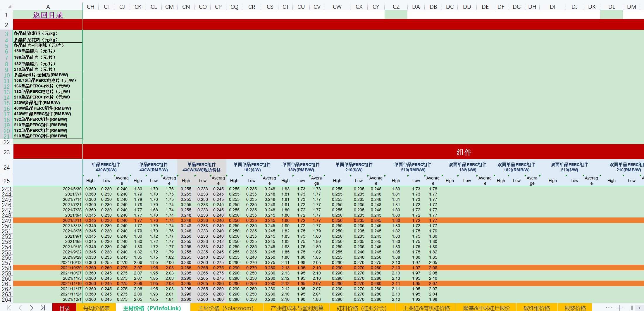Jump to the first sheet tab arrow

click(9, 308)
